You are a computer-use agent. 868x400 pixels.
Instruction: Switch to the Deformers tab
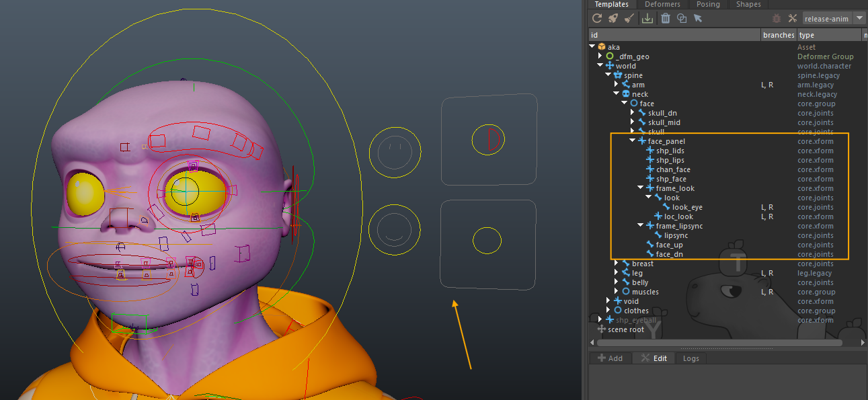tap(662, 4)
